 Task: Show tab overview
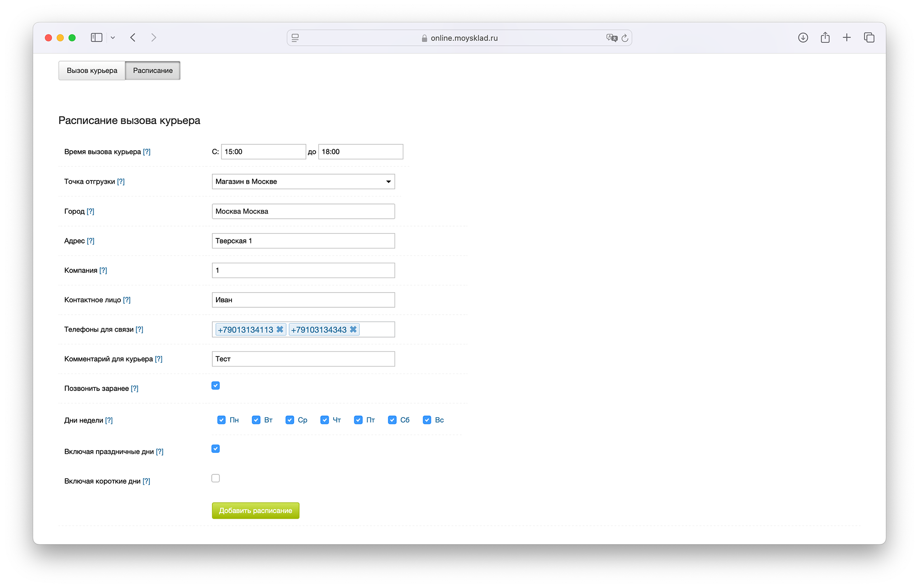coord(869,38)
